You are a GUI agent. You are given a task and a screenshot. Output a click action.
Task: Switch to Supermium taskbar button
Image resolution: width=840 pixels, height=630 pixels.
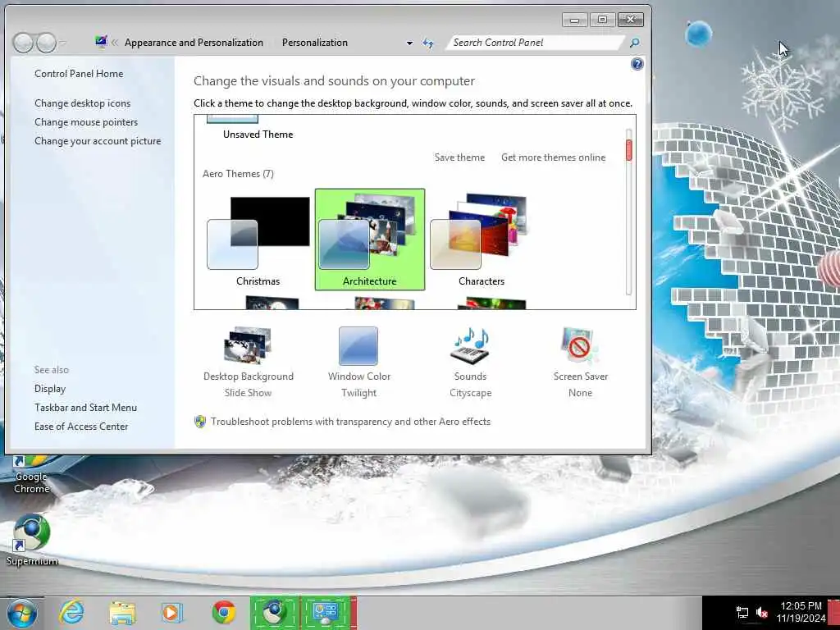tap(275, 612)
